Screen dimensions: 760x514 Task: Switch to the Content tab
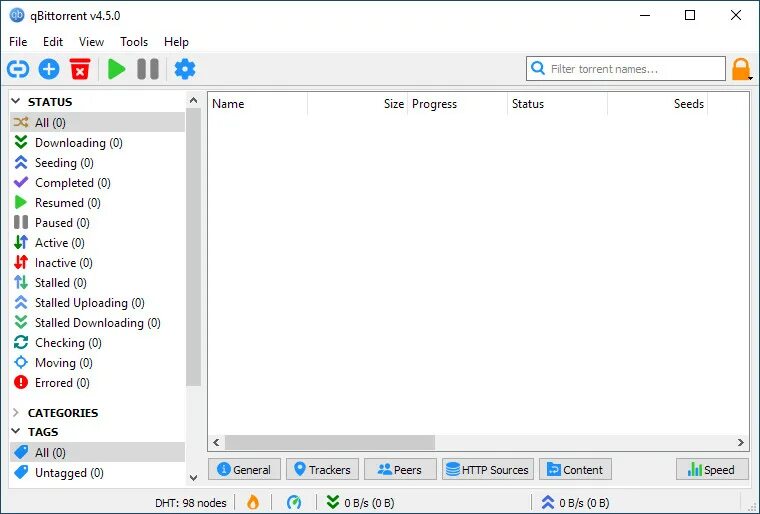(x=575, y=469)
